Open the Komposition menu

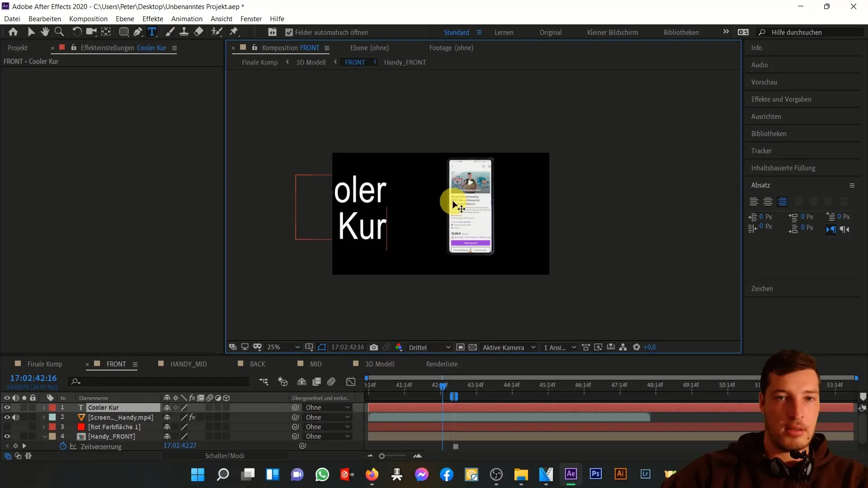pyautogui.click(x=88, y=19)
